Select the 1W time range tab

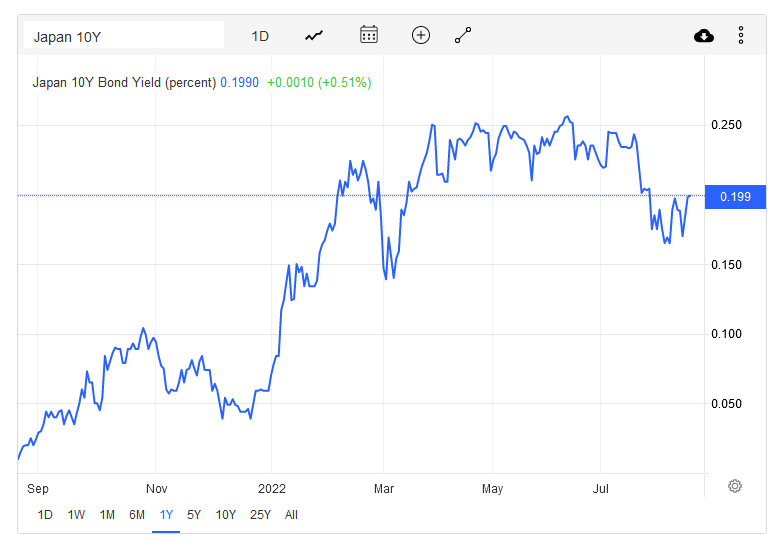76,515
